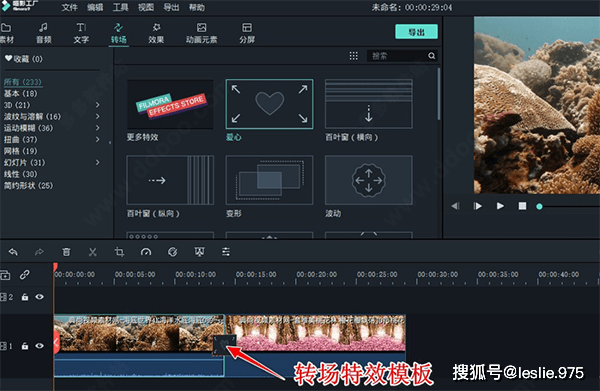Screen dimensions: 600x391
Task: Click the add track icon
Action: (5, 275)
